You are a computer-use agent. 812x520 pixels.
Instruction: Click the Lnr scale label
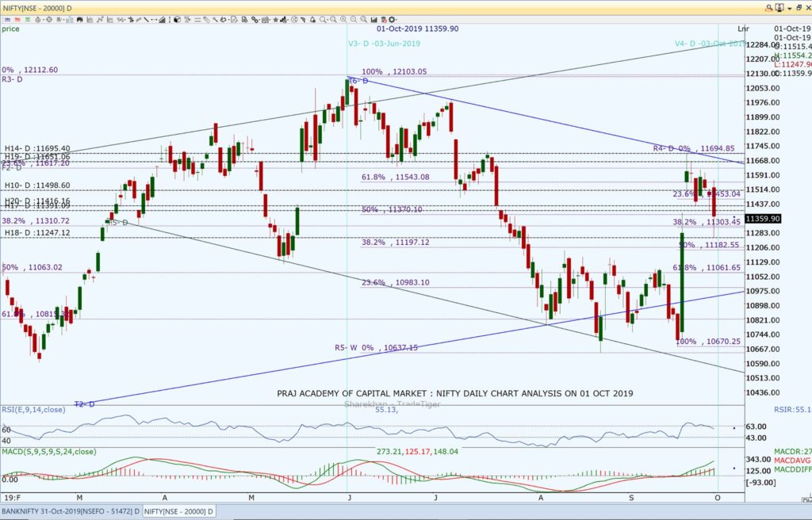(743, 29)
